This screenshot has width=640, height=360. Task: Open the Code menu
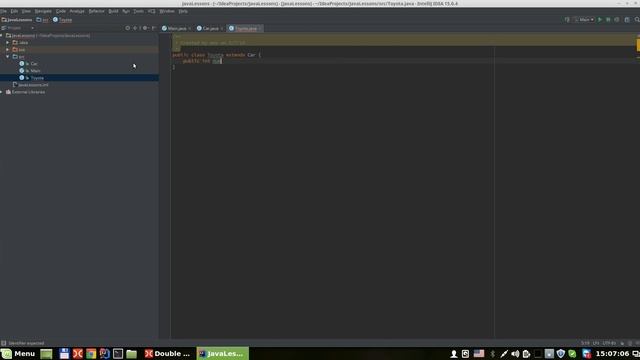point(61,11)
